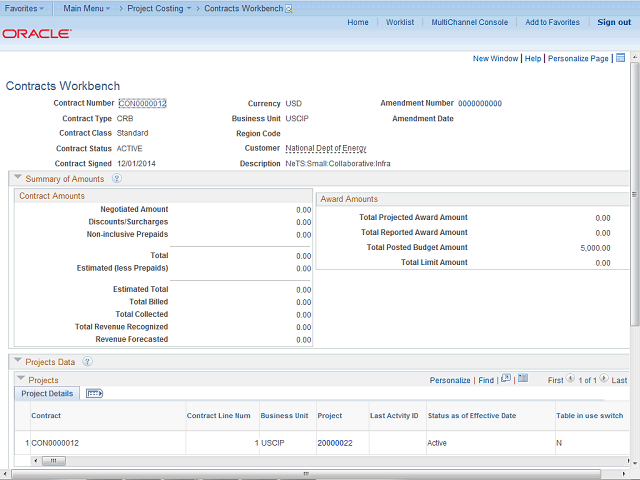The image size is (640, 480).
Task: Open the Main Menu dropdown
Action: pos(86,8)
